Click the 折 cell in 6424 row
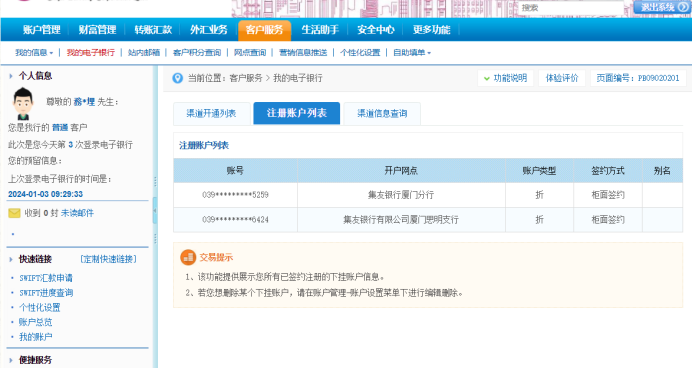This screenshot has height=368, width=693. point(539,220)
